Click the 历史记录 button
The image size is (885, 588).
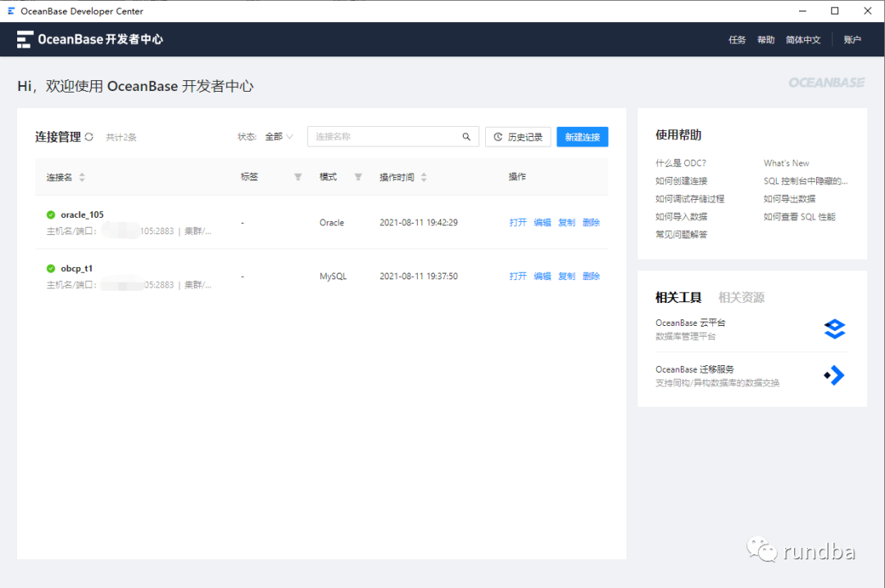[x=518, y=137]
